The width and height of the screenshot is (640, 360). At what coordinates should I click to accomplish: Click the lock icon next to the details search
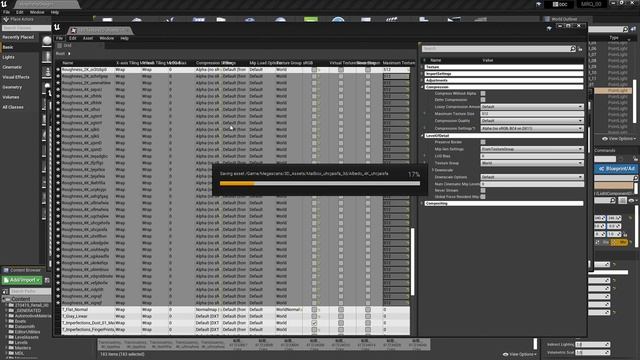[x=580, y=49]
